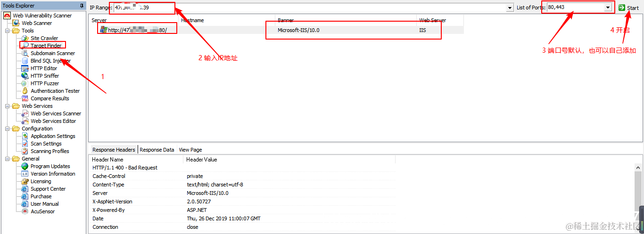Select the Date header row
The width and height of the screenshot is (644, 234).
tap(242, 218)
